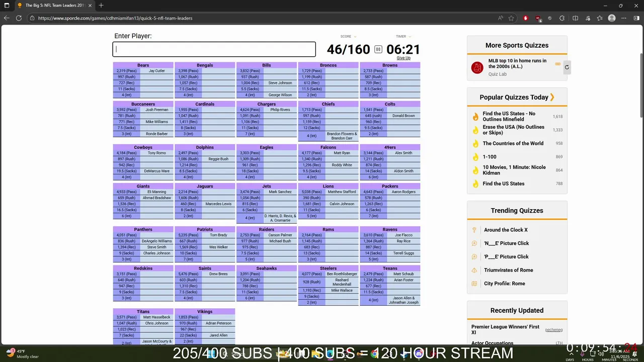This screenshot has width=644, height=362.
Task: Refresh the More Sports Quizzes suggestion
Action: click(x=567, y=67)
